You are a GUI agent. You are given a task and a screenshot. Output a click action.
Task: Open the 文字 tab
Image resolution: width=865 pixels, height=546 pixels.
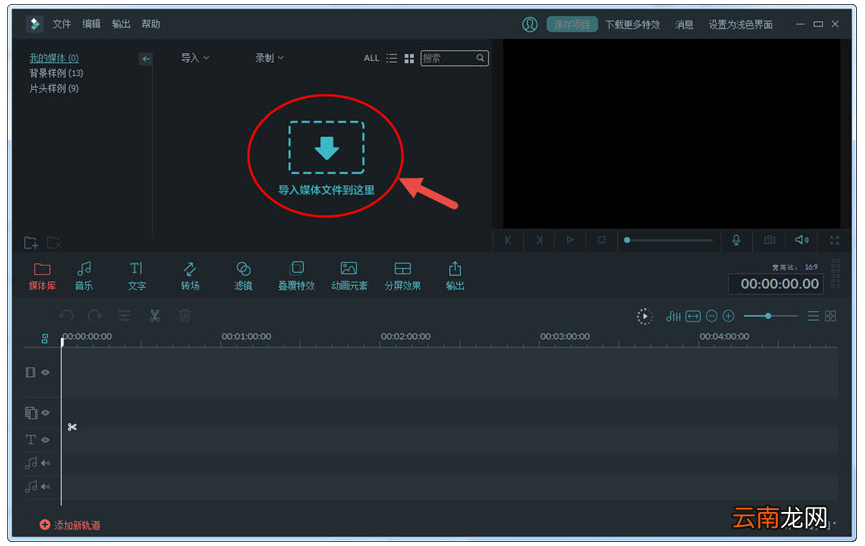coord(137,276)
